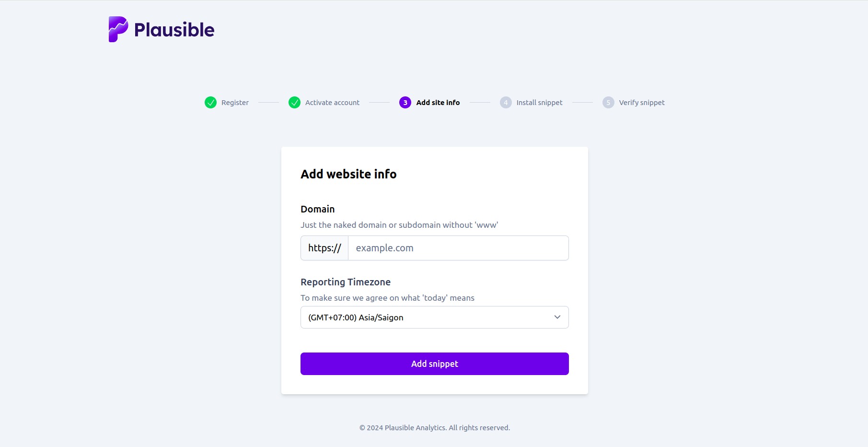
Task: Click the purple step 3 circle icon
Action: click(405, 102)
